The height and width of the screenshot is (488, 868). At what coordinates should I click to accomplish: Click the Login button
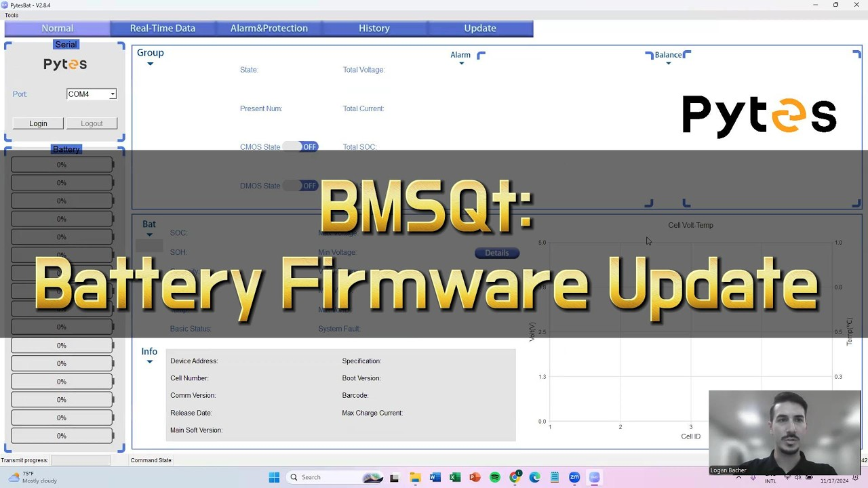38,123
